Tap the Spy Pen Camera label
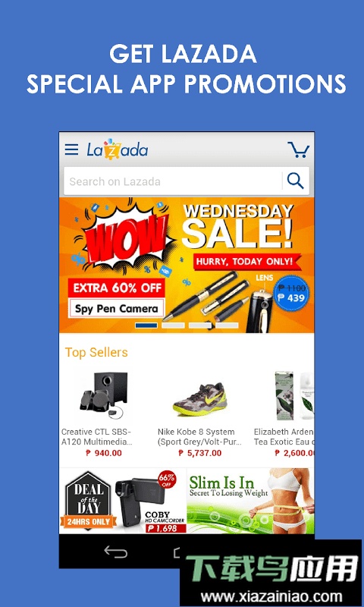Image resolution: width=364 pixels, height=607 pixels. coord(117,309)
